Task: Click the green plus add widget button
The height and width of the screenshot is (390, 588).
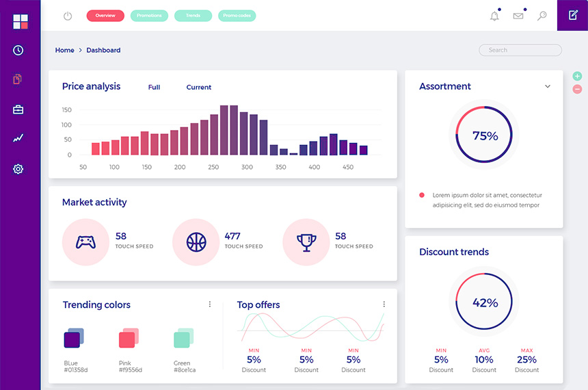Action: [x=577, y=76]
